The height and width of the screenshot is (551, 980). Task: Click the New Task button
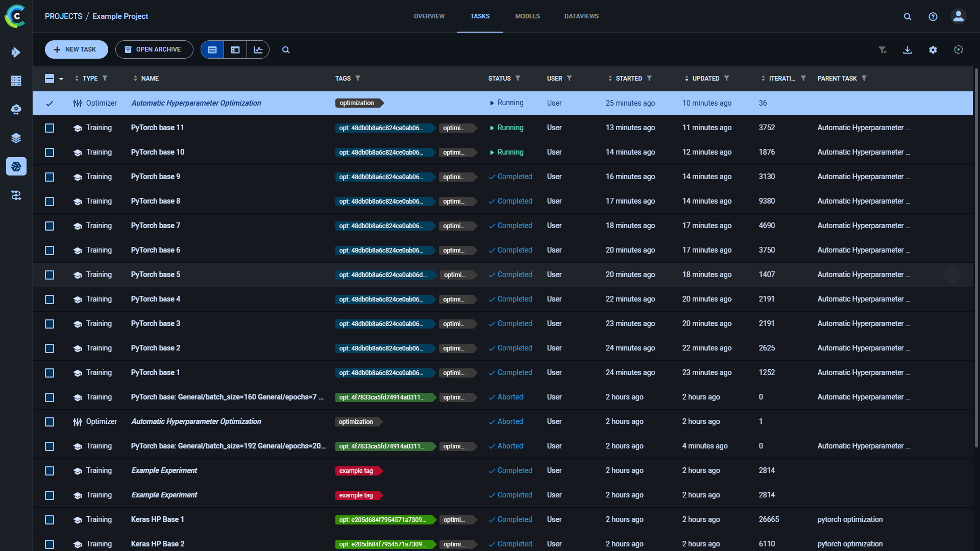pos(76,49)
